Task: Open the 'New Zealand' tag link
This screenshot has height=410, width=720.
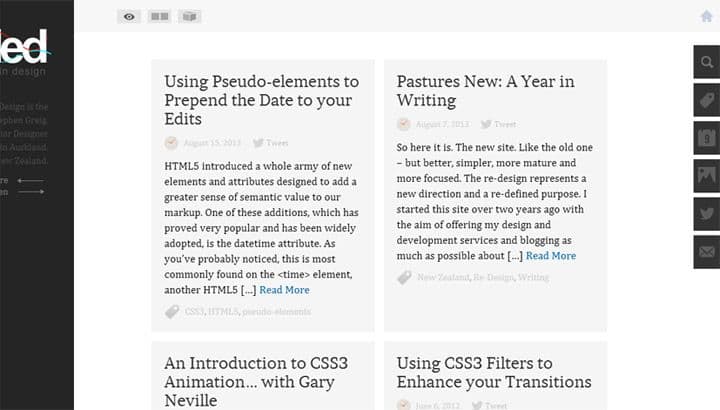Action: pyautogui.click(x=442, y=278)
